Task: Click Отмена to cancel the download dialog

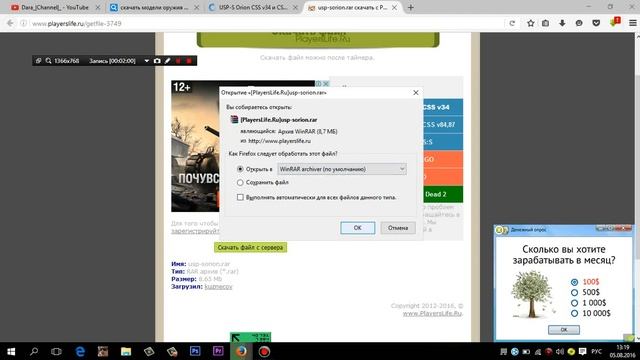Action: (x=398, y=228)
